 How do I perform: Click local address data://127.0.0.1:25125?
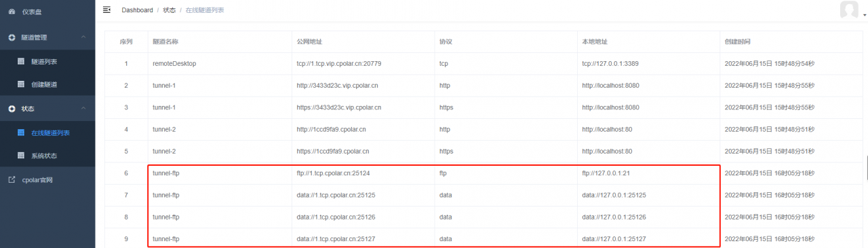(614, 195)
